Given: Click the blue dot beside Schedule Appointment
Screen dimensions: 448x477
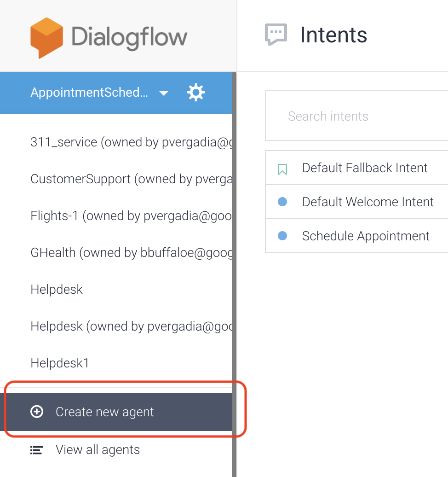Looking at the screenshot, I should pyautogui.click(x=282, y=236).
